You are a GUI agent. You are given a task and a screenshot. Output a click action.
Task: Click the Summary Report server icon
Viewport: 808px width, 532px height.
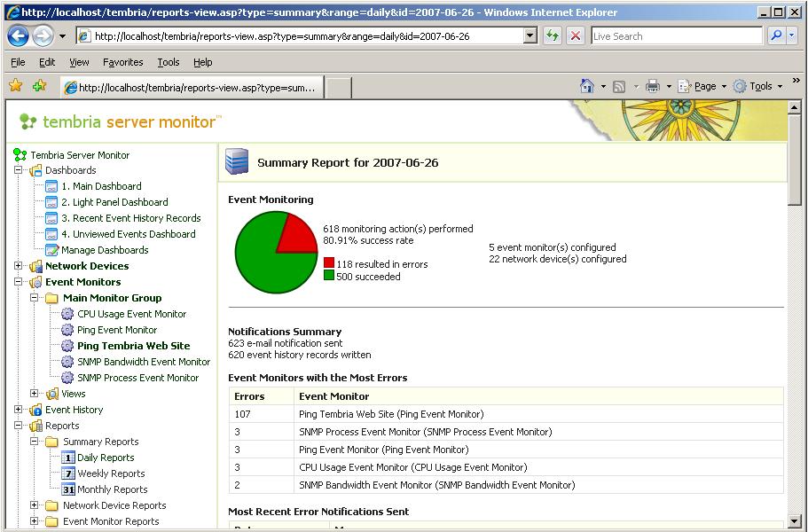(237, 161)
